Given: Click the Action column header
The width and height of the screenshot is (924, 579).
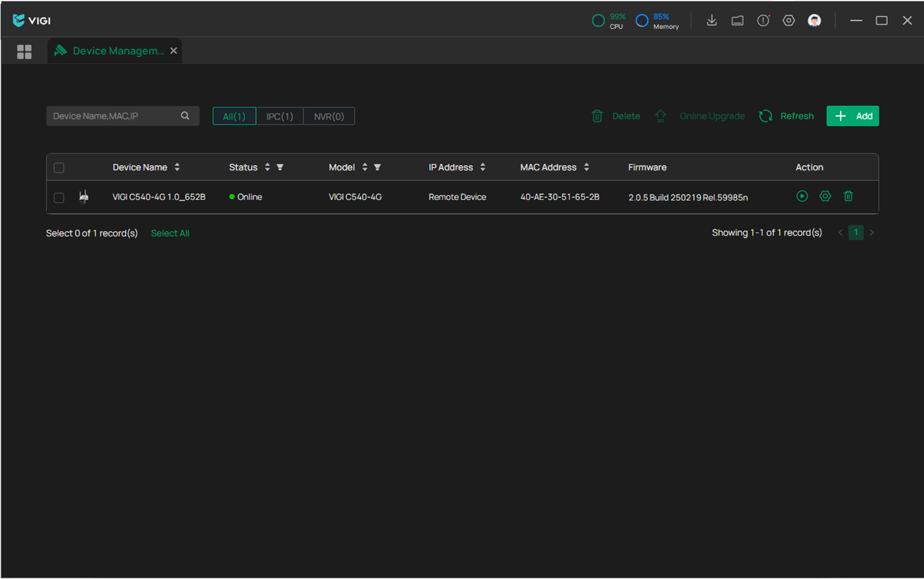Looking at the screenshot, I should [x=809, y=167].
